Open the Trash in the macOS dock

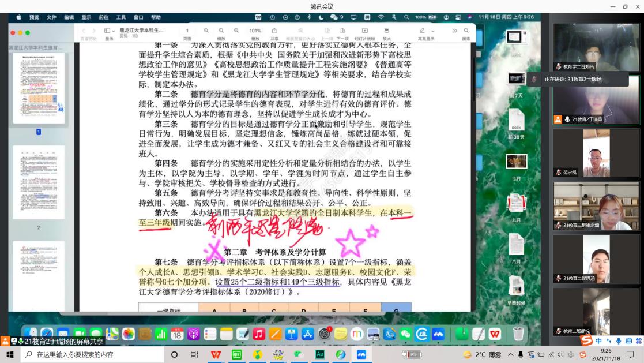pos(518,334)
